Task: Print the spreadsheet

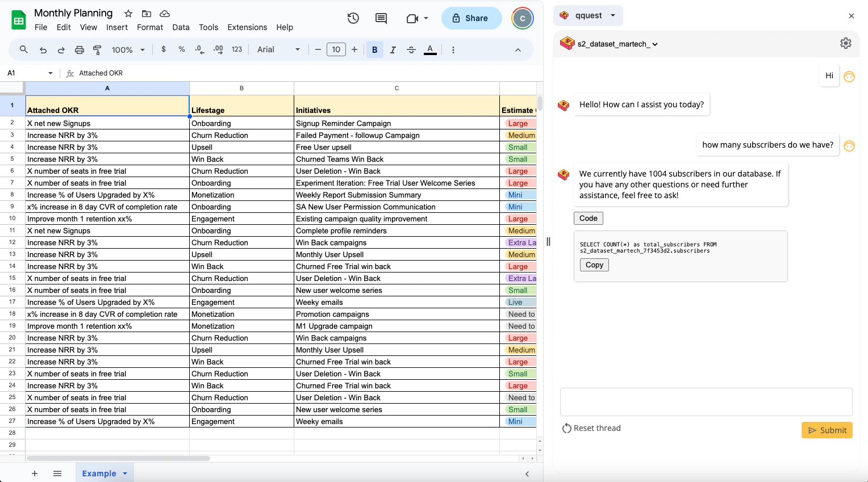Action: point(79,49)
